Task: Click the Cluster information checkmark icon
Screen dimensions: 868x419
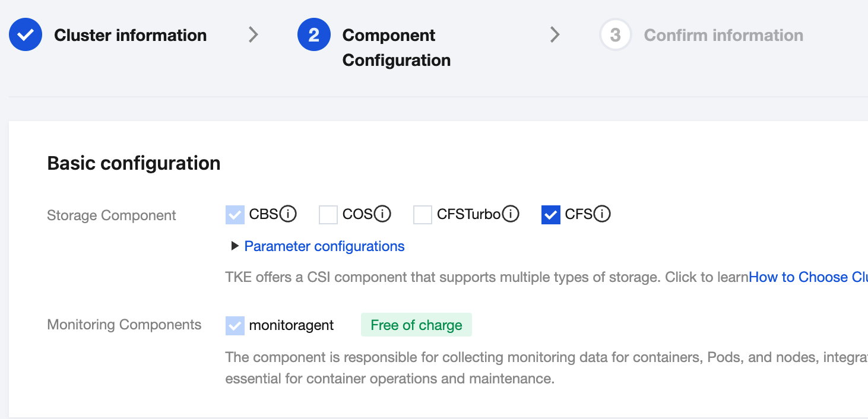Action: (26, 35)
